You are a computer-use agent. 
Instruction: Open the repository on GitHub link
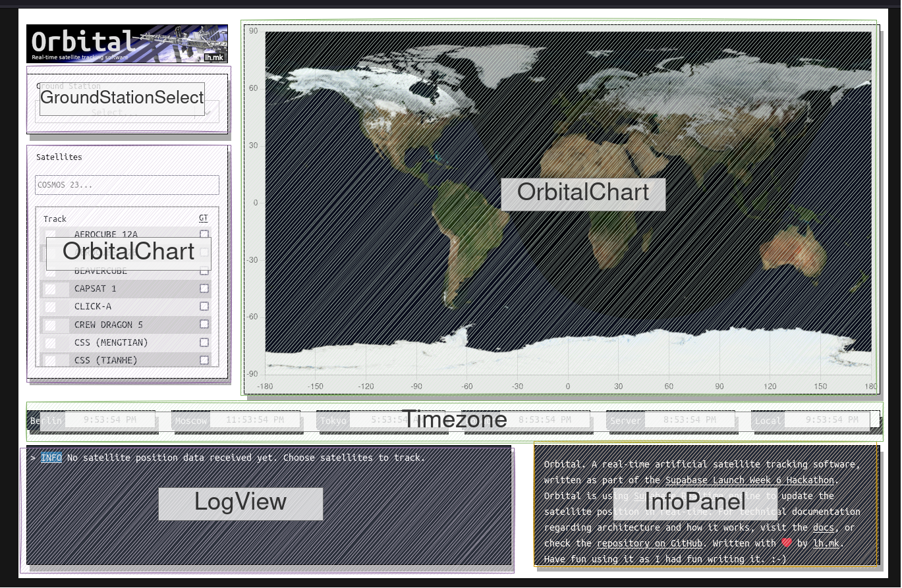tap(650, 543)
